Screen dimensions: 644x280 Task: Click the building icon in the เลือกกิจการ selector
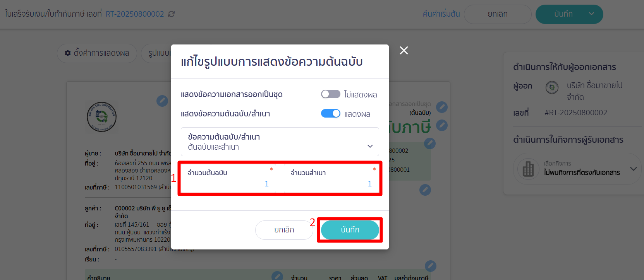tap(528, 169)
